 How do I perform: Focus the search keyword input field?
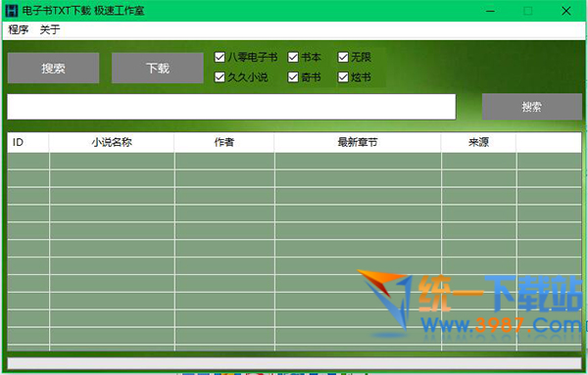[231, 107]
